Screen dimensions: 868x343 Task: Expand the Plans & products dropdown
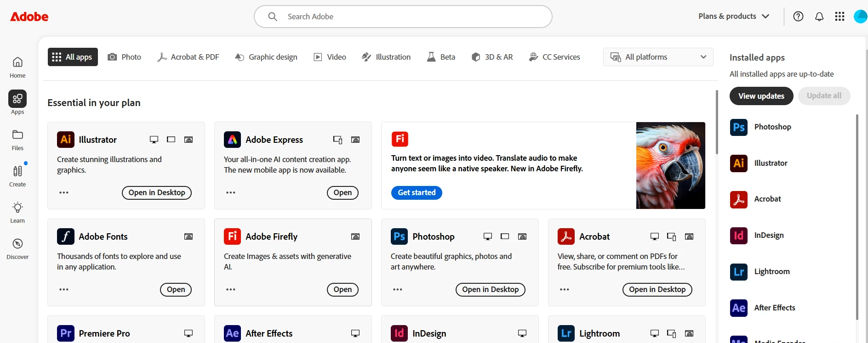click(x=734, y=17)
